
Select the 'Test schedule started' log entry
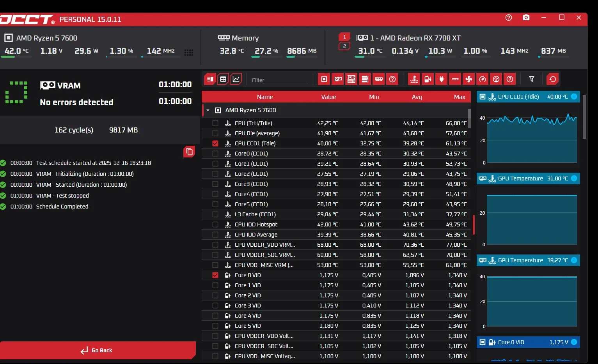coord(94,163)
